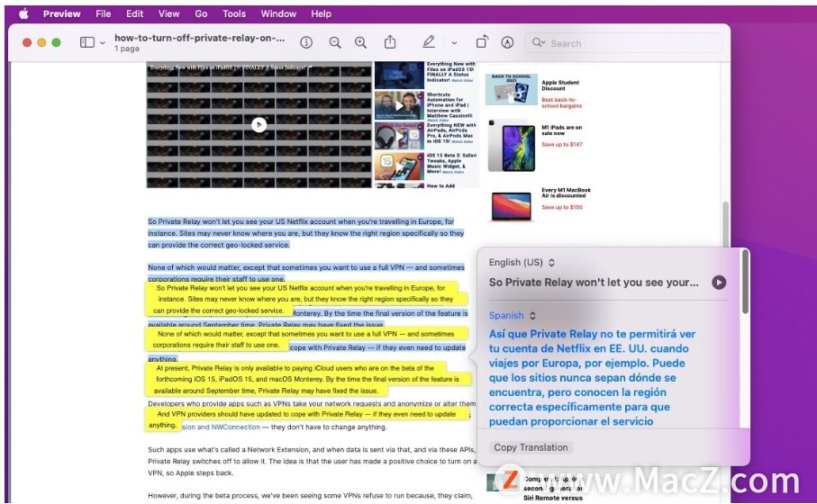Expand the sidebar view options chevron
Screen dimensions: 817x504
(x=103, y=42)
